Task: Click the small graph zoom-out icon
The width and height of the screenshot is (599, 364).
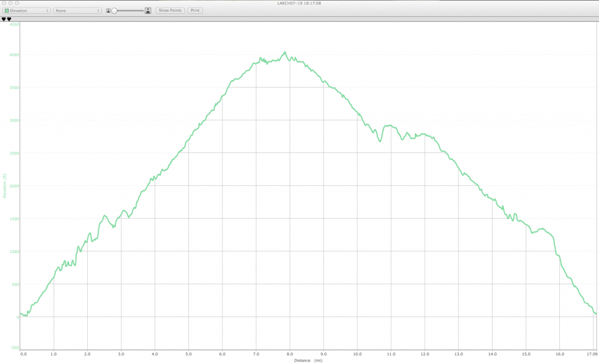Action: 109,11
